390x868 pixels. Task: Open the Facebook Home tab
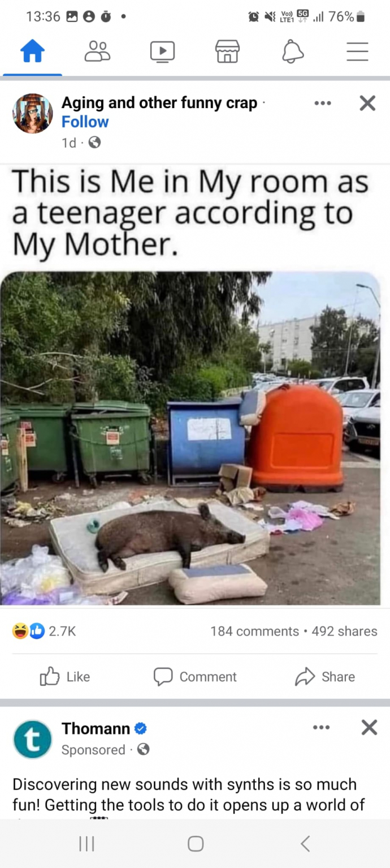(32, 52)
